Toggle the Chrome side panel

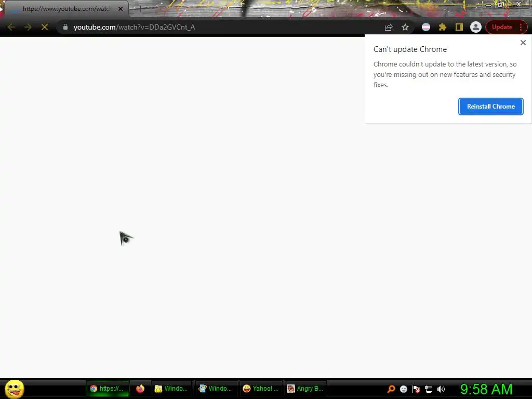[x=459, y=27]
